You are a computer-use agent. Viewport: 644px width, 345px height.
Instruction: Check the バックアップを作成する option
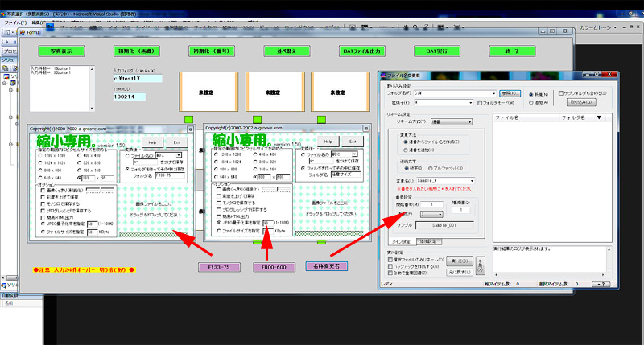click(391, 264)
